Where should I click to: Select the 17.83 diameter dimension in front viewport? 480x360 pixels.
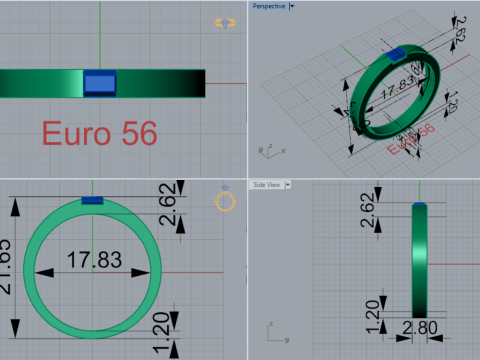pyautogui.click(x=94, y=260)
